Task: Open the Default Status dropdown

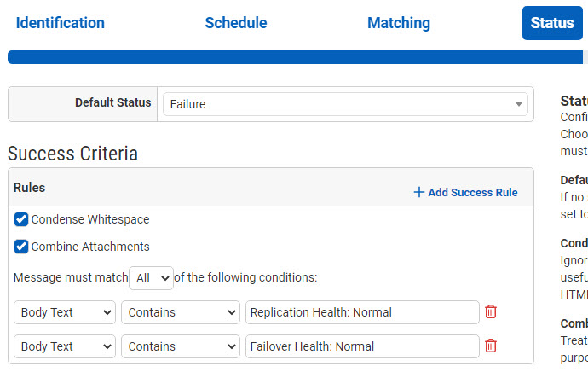Action: click(344, 104)
